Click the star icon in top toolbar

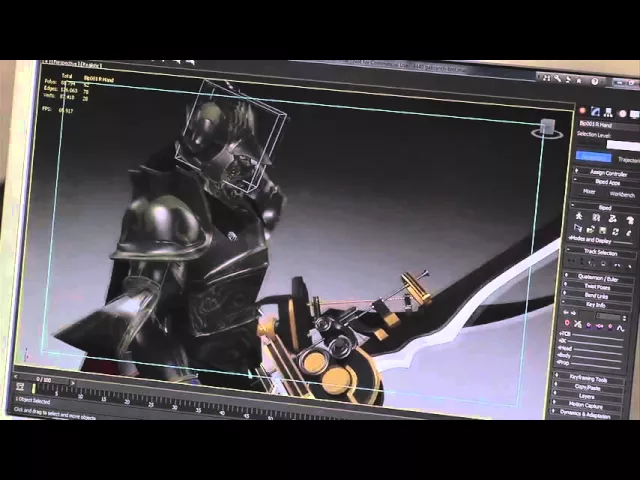[x=579, y=80]
